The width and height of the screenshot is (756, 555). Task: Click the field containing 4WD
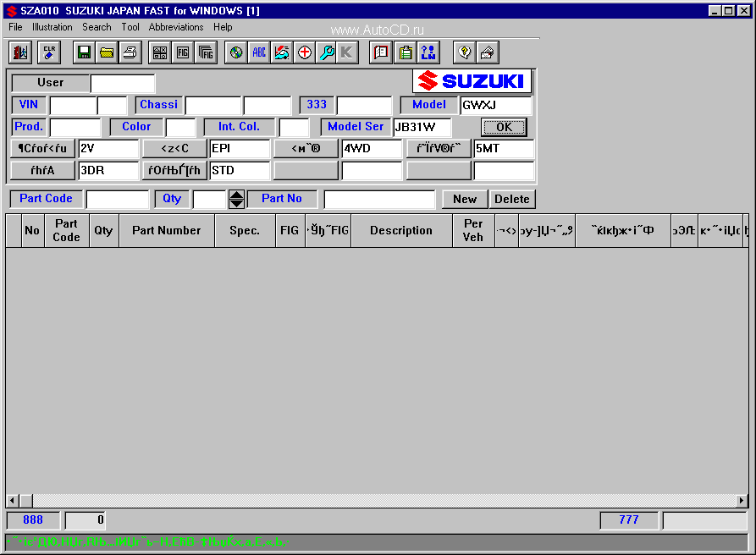click(372, 149)
